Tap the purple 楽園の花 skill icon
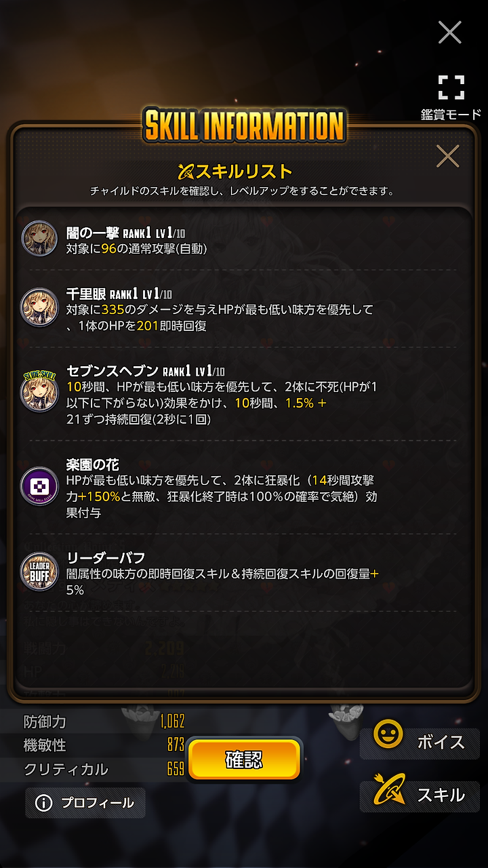This screenshot has width=488, height=868. (x=39, y=486)
